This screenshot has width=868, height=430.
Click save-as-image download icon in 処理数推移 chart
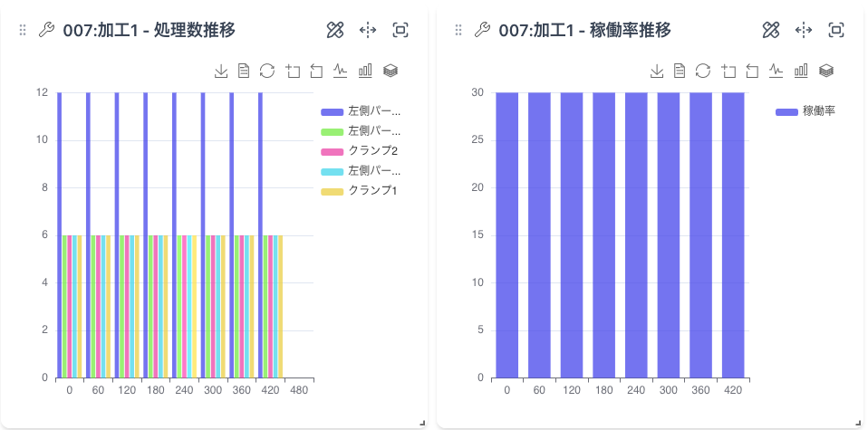tap(220, 71)
